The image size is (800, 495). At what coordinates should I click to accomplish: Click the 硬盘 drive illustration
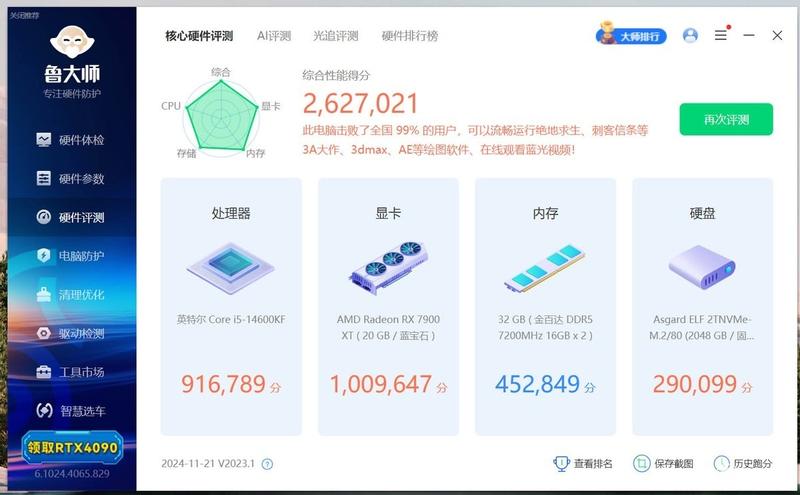pos(702,267)
